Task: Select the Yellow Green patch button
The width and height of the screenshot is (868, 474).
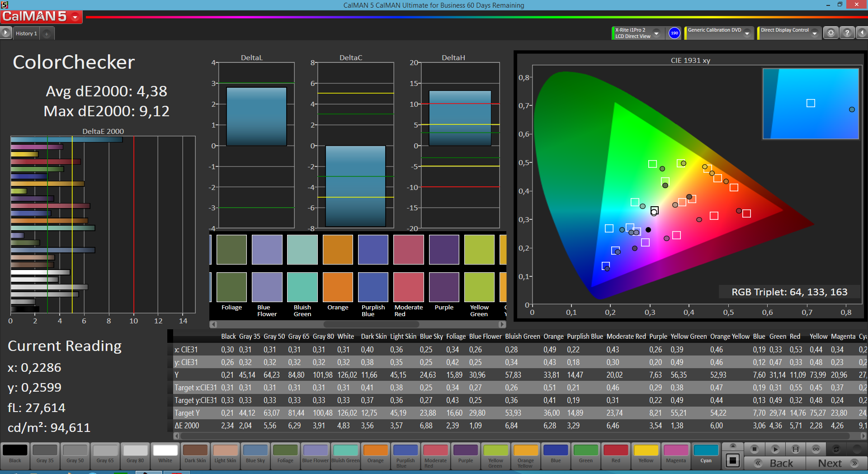Action: tap(495, 455)
